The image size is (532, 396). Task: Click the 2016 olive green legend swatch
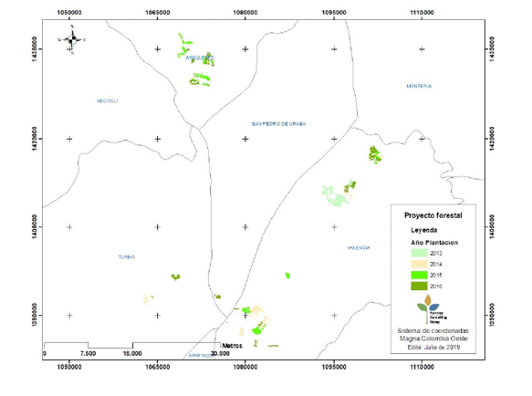pos(419,287)
